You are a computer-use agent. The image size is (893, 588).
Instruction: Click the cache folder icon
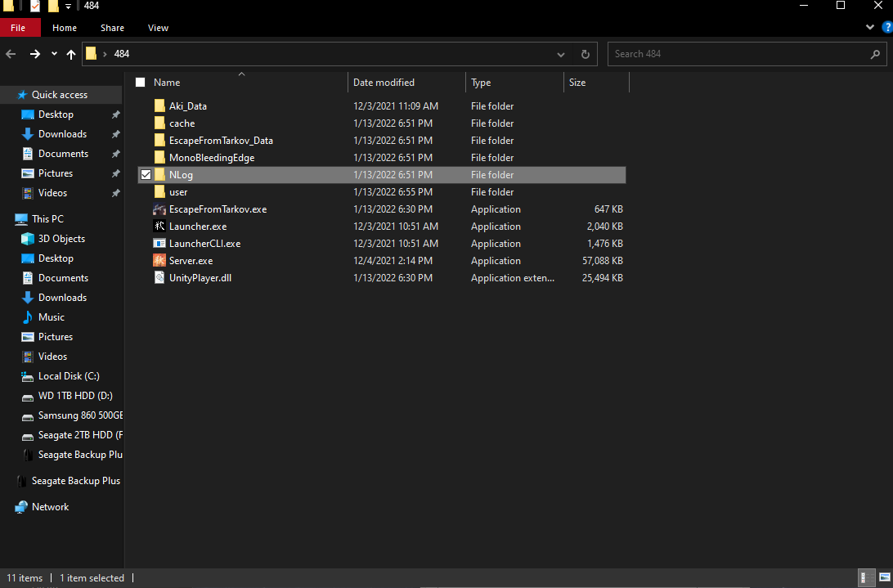[159, 123]
